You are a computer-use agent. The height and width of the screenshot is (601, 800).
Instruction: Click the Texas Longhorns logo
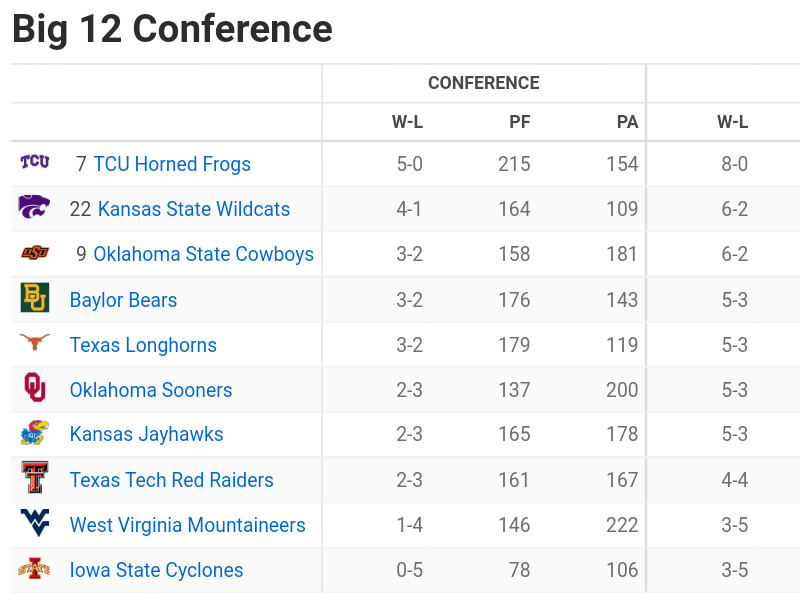(35, 343)
